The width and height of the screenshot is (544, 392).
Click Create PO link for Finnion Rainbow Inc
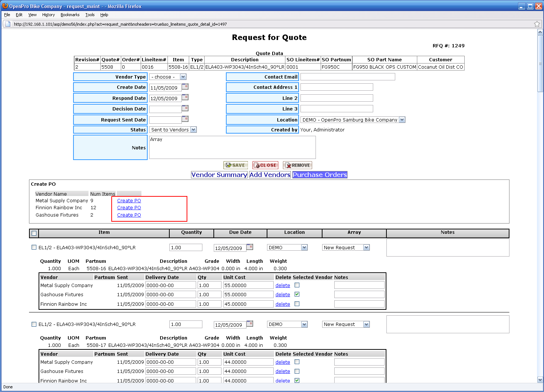[129, 208]
